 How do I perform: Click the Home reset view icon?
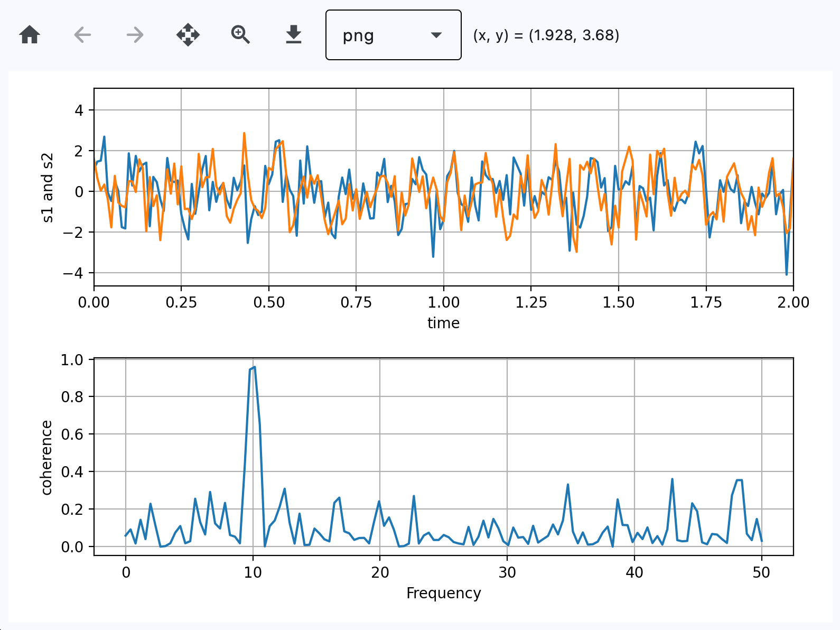30,35
